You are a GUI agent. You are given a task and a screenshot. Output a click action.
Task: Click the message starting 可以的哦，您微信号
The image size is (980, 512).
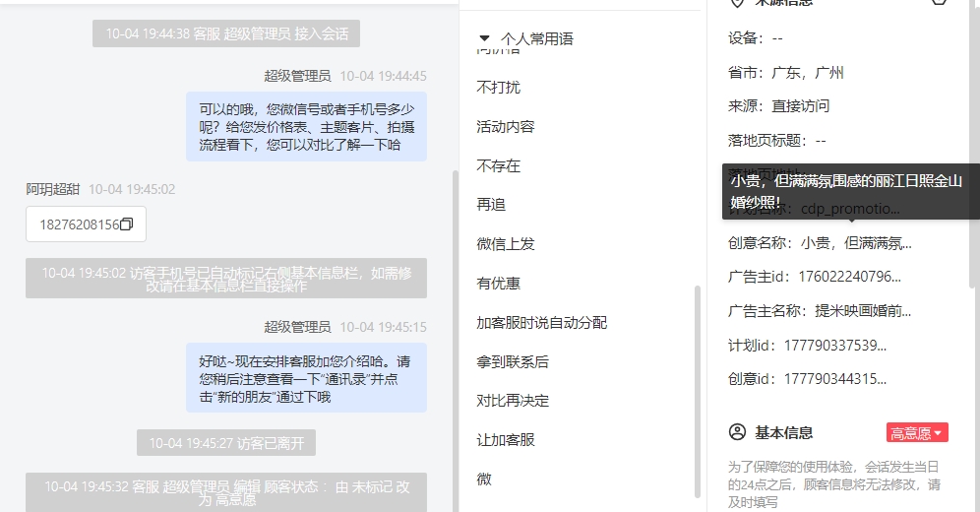click(306, 127)
